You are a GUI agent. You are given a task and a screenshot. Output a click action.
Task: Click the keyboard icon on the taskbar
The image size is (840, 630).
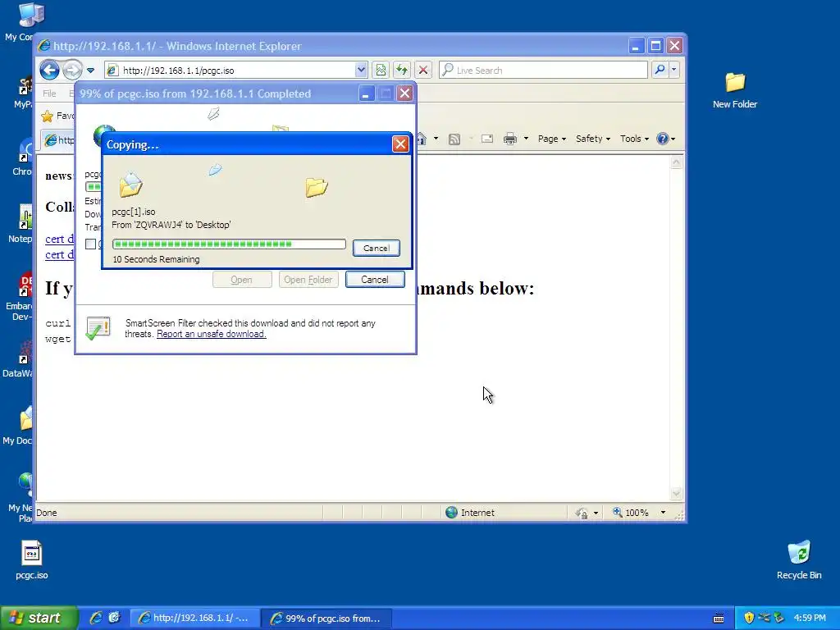click(719, 619)
